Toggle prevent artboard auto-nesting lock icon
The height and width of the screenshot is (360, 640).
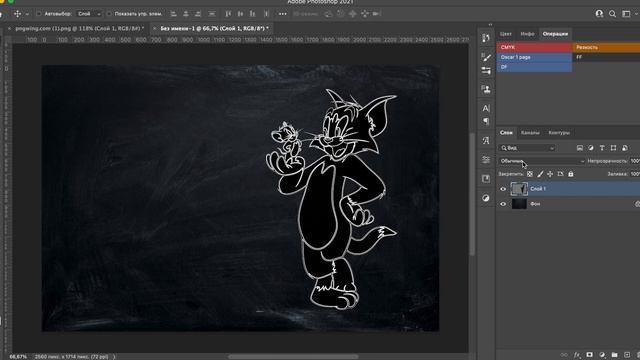click(x=560, y=174)
